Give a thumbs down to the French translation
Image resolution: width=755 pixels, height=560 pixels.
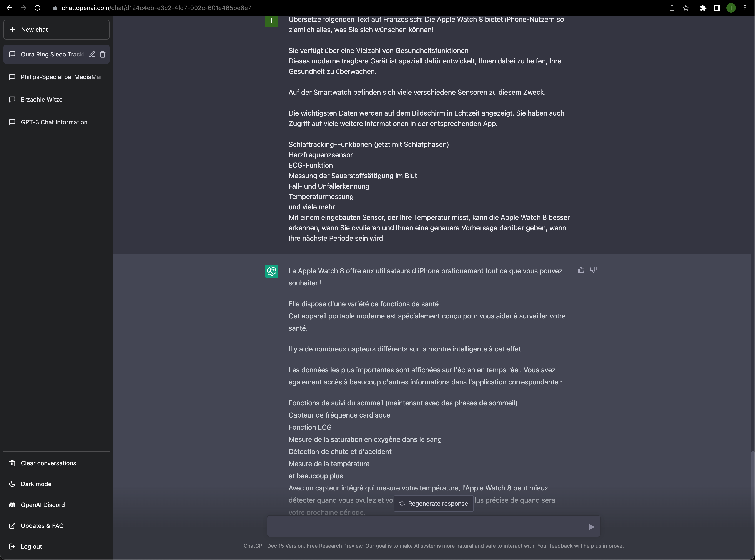(x=594, y=270)
